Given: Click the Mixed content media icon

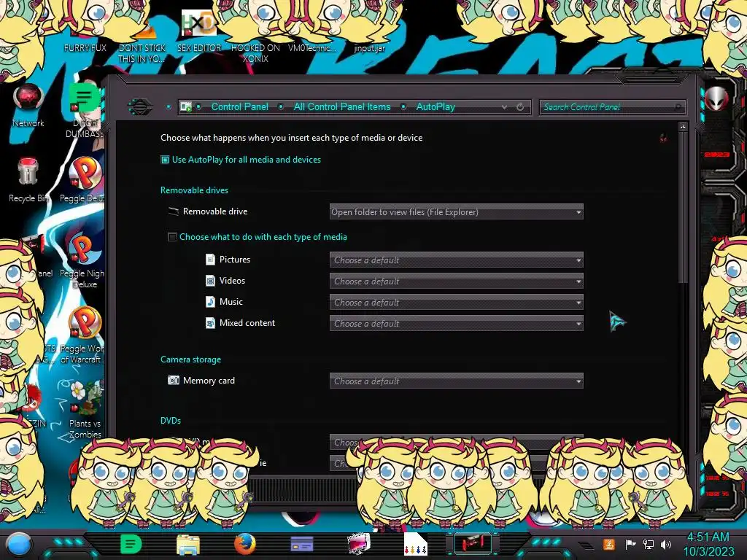Looking at the screenshot, I should pos(210,323).
